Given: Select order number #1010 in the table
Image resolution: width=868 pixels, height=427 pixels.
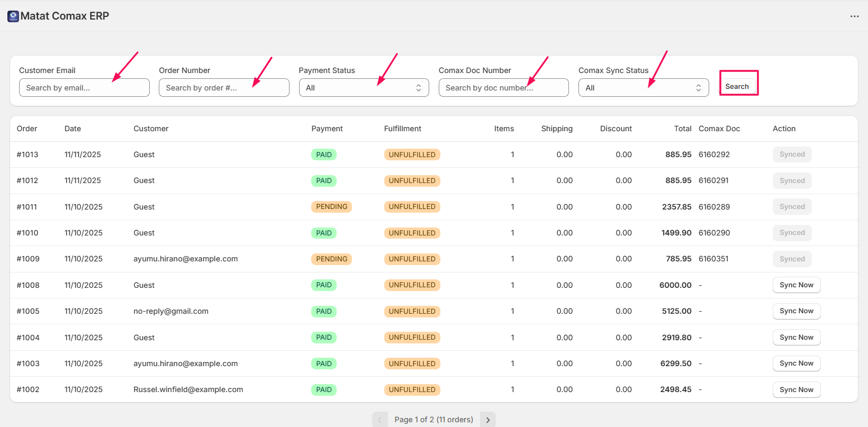Looking at the screenshot, I should tap(28, 233).
